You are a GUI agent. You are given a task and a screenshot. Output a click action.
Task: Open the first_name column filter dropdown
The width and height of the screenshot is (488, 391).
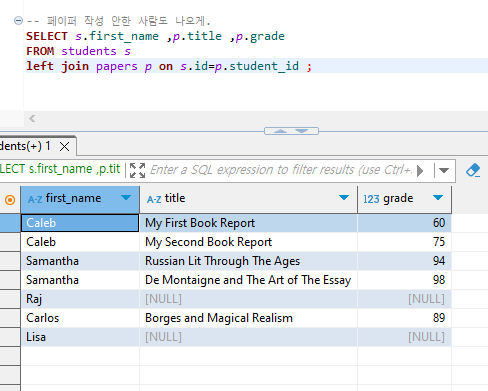coord(126,198)
